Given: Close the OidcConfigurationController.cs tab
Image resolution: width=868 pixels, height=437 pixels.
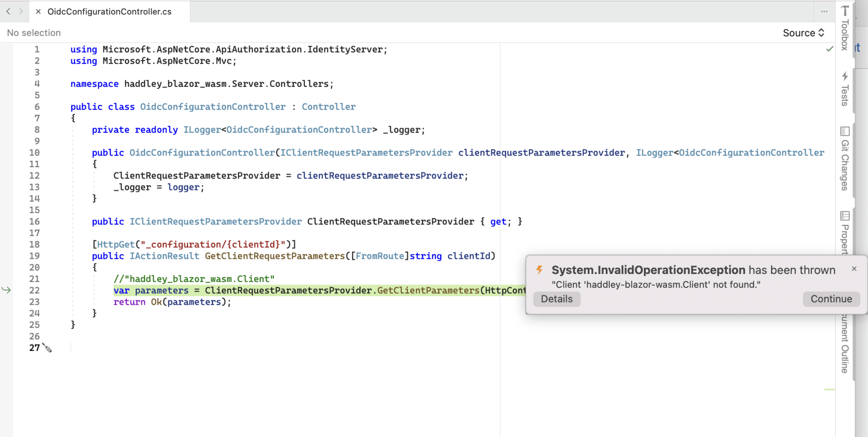Looking at the screenshot, I should [38, 11].
